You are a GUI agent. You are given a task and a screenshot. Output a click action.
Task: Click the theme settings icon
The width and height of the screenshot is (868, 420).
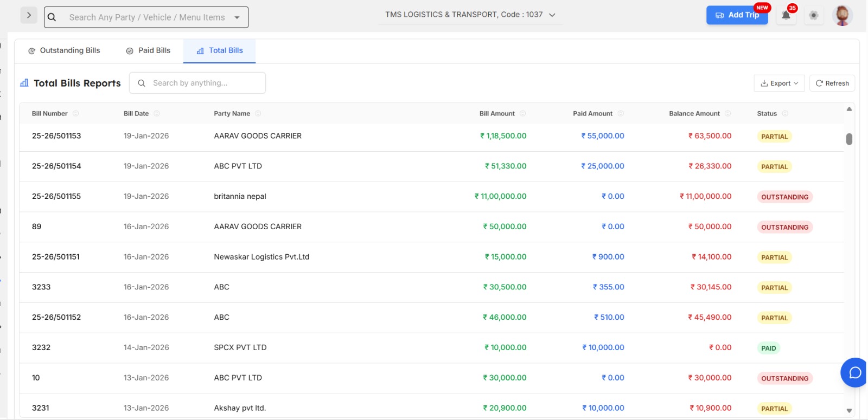pyautogui.click(x=813, y=15)
